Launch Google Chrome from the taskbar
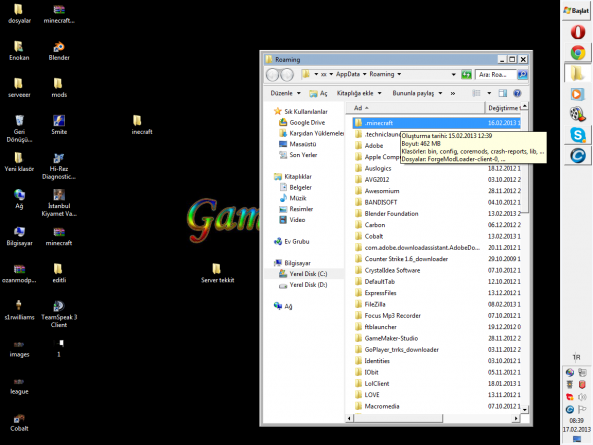The image size is (593, 445). 577,53
